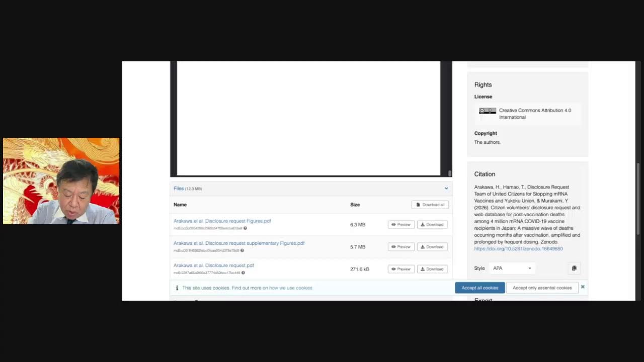
Task: Download the 271.6 kB Disclosure request.pdf
Action: pos(432,269)
